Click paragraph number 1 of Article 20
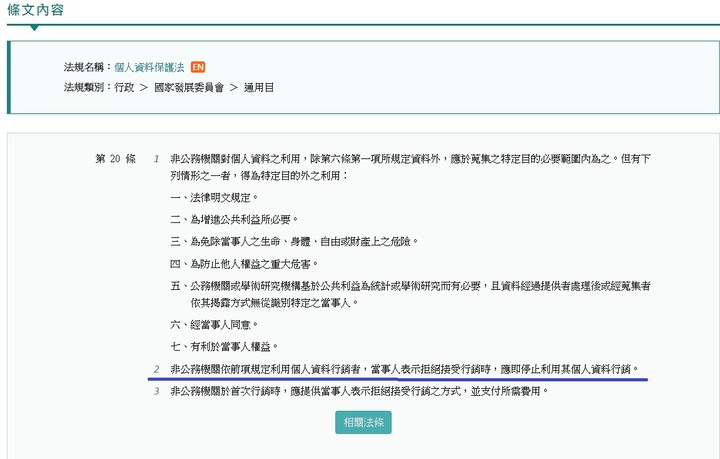This screenshot has width=720, height=459. [x=156, y=159]
